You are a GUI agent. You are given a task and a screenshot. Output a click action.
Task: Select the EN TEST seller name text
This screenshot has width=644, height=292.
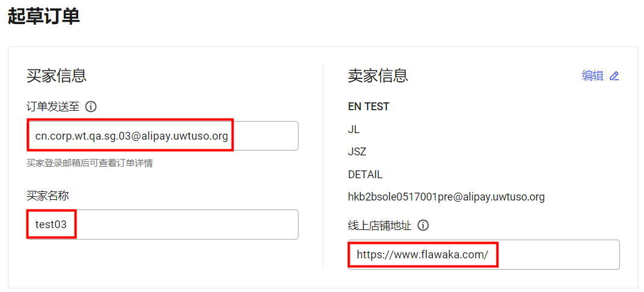click(x=368, y=107)
